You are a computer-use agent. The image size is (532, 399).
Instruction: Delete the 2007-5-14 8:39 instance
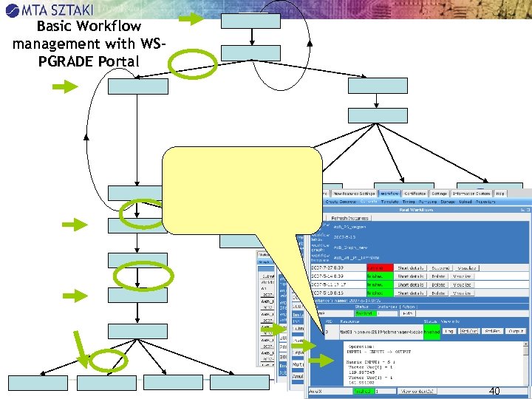(438, 276)
